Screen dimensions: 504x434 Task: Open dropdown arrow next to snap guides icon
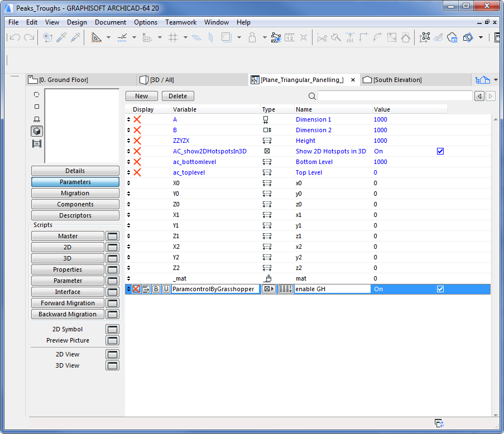point(134,37)
